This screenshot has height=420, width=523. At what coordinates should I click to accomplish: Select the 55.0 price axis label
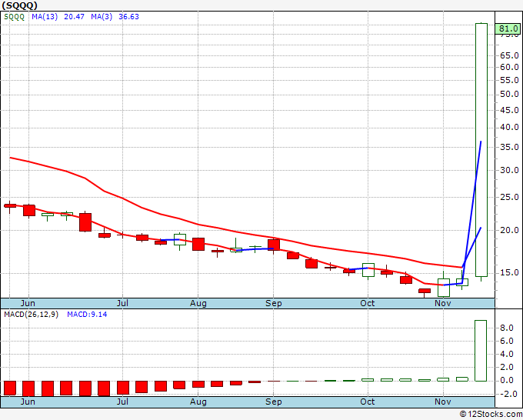(x=509, y=80)
